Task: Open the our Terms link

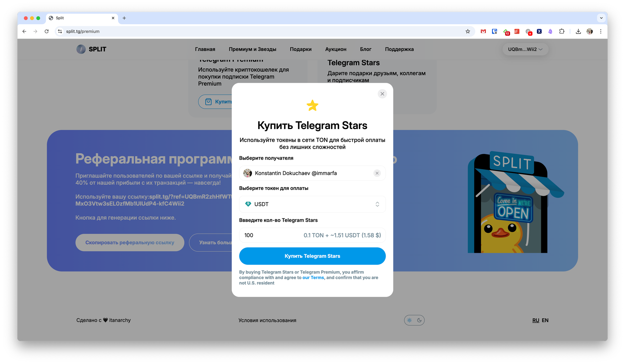Action: [x=313, y=277]
